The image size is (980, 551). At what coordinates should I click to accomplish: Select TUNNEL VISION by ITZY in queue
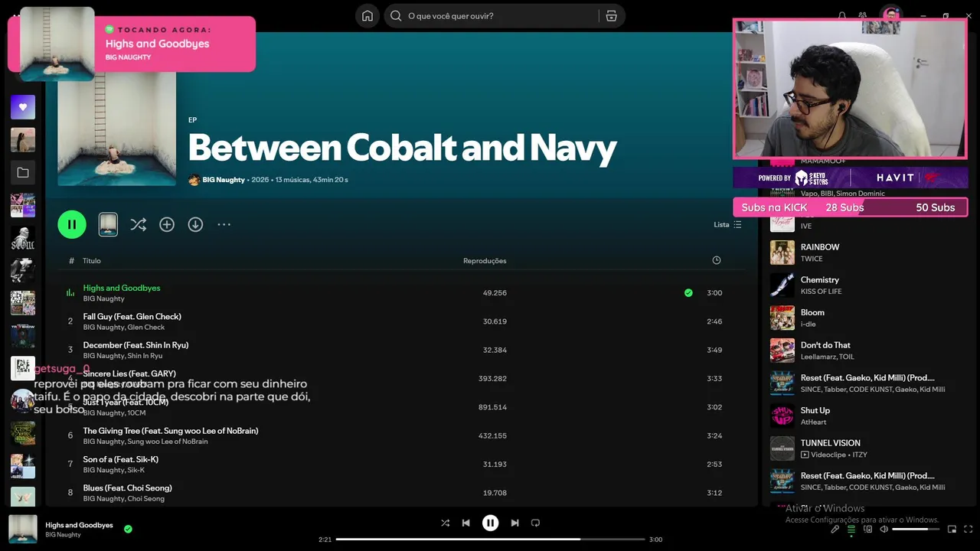coord(830,443)
